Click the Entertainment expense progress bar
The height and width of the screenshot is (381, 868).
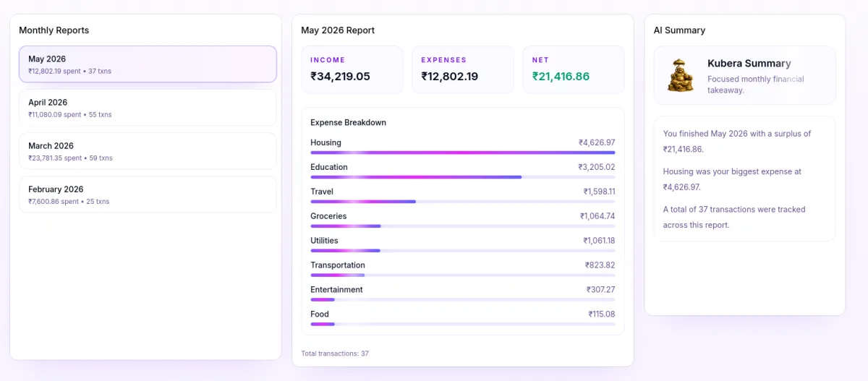pos(463,299)
